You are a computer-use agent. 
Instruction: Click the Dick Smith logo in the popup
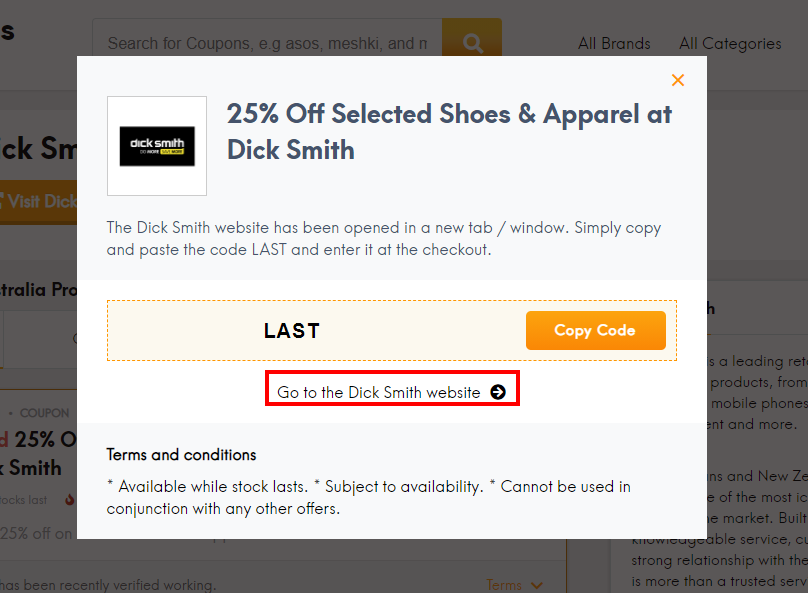tap(156, 145)
